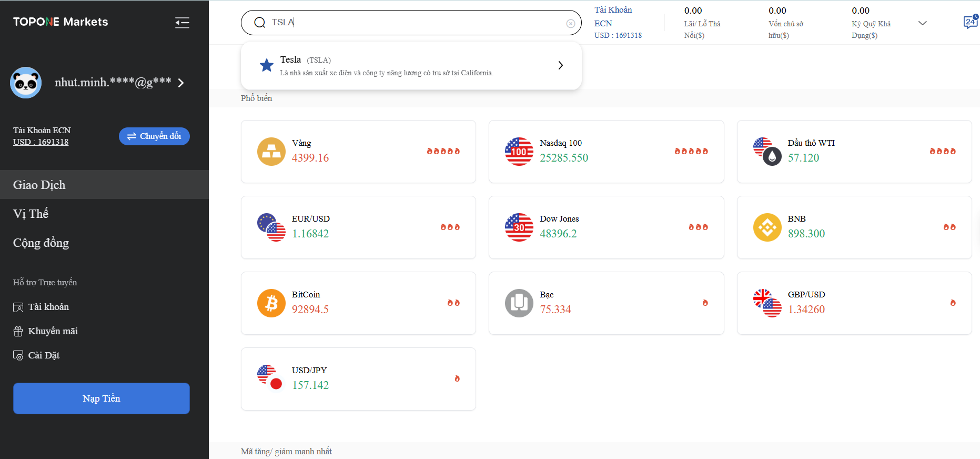Click the sidebar collapse icon next to TOPONE Markets
The height and width of the screenshot is (459, 980).
coord(182,22)
